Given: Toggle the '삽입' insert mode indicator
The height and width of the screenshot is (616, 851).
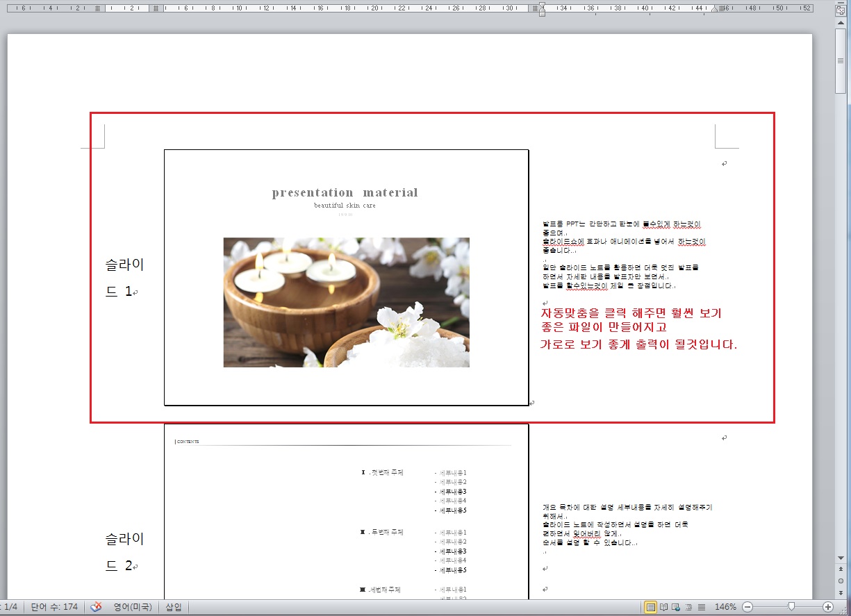Looking at the screenshot, I should [x=174, y=607].
